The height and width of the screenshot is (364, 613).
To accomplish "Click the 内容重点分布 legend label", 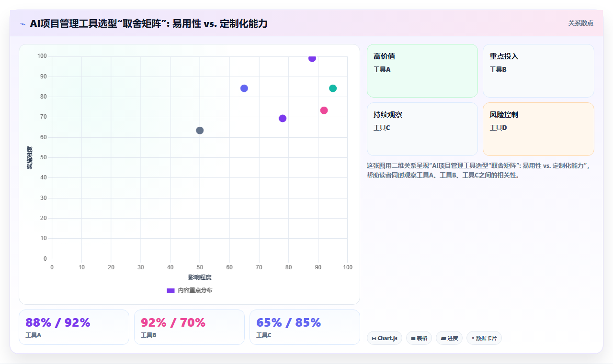I will pyautogui.click(x=195, y=290).
